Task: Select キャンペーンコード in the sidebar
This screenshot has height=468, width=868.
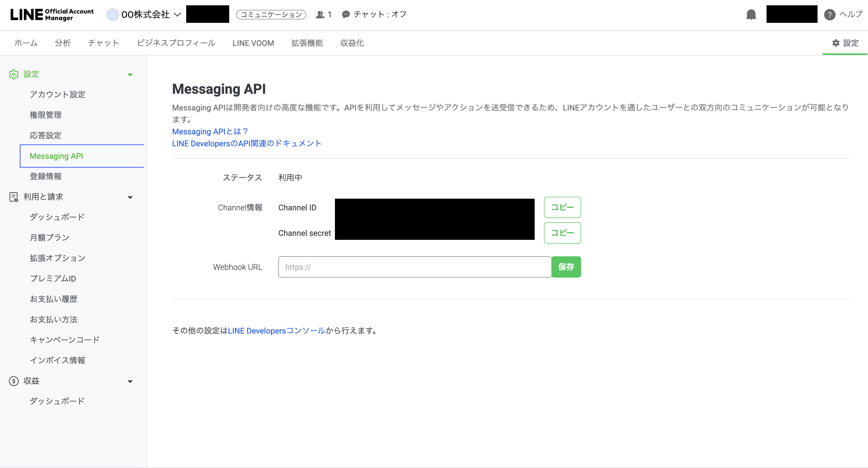Action: click(65, 340)
